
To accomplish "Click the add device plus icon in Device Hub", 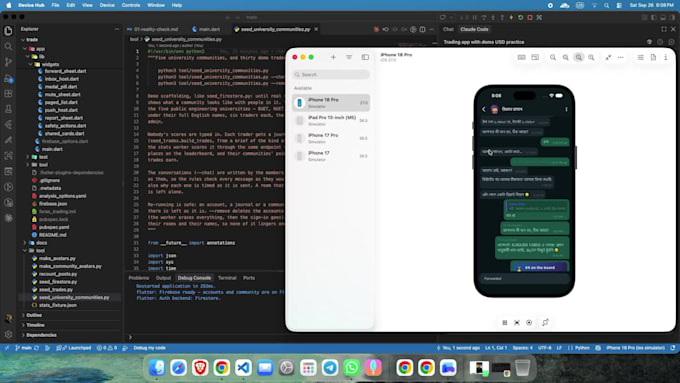I will [x=333, y=57].
